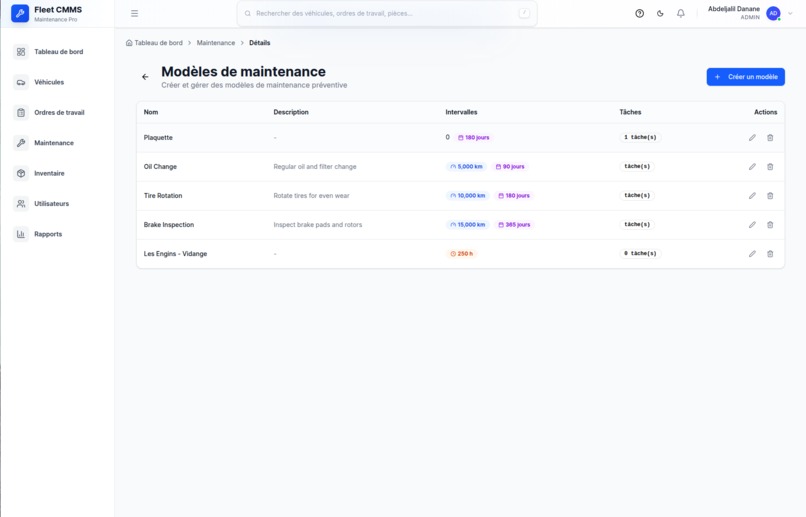Toggle dark mode moon icon

[x=660, y=13]
